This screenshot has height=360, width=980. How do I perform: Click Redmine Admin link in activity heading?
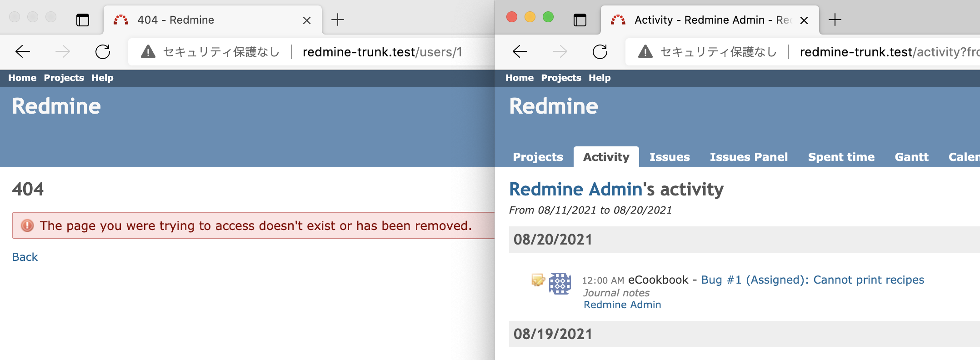[576, 189]
